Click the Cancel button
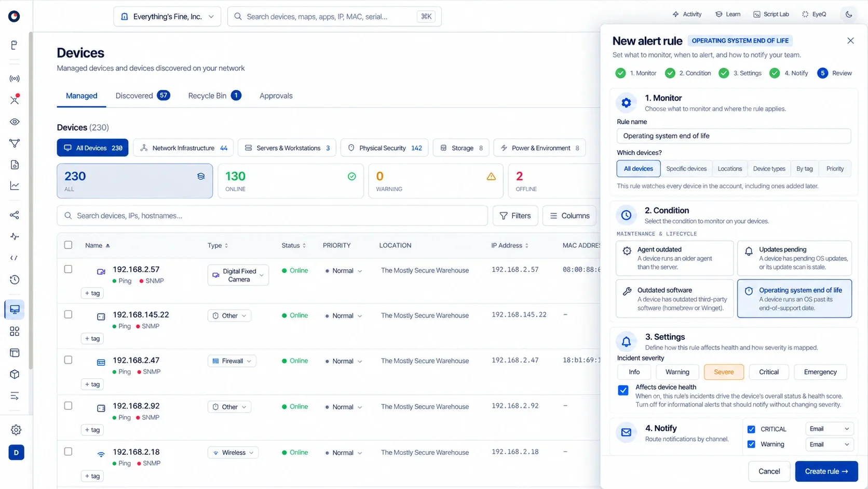Viewport: 868px width, 489px height. point(769,471)
